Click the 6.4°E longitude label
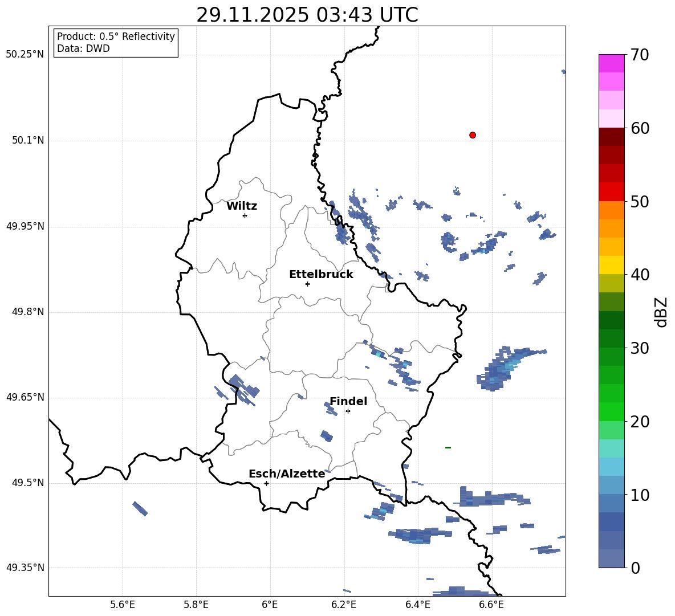Screen dimensions: 675x616 (417, 605)
